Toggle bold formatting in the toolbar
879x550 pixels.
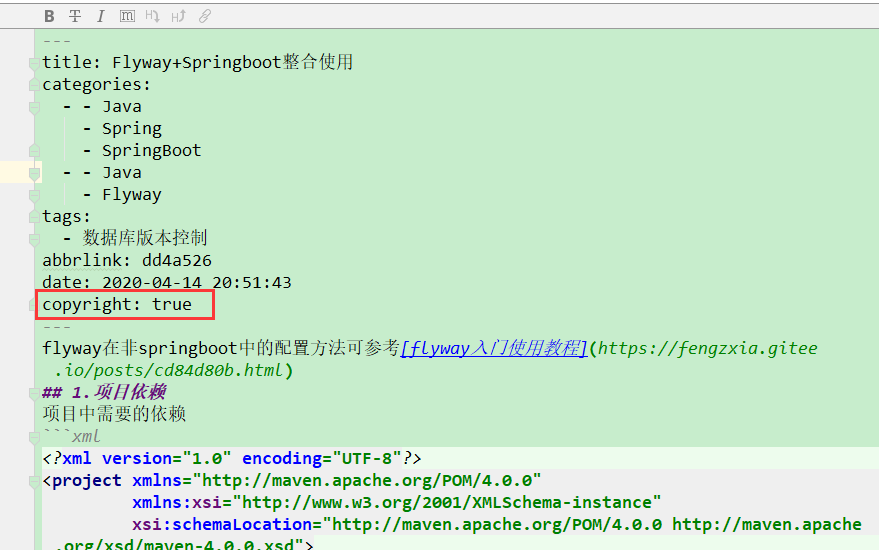[x=49, y=16]
